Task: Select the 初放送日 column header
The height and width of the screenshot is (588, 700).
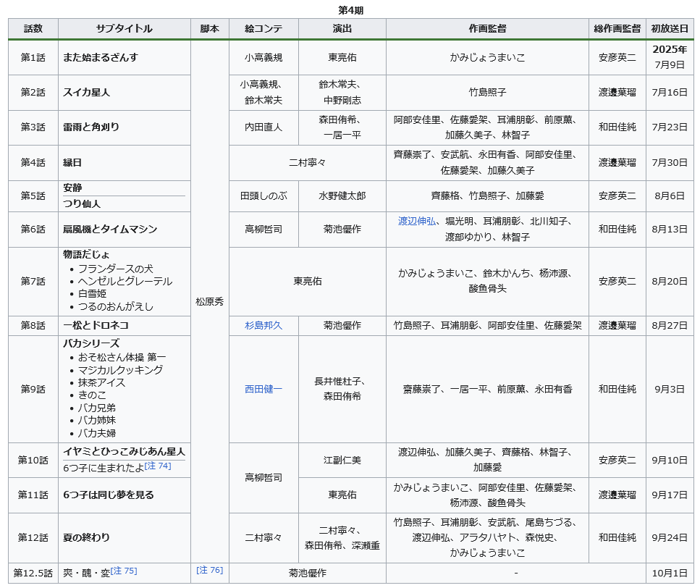Action: (670, 29)
